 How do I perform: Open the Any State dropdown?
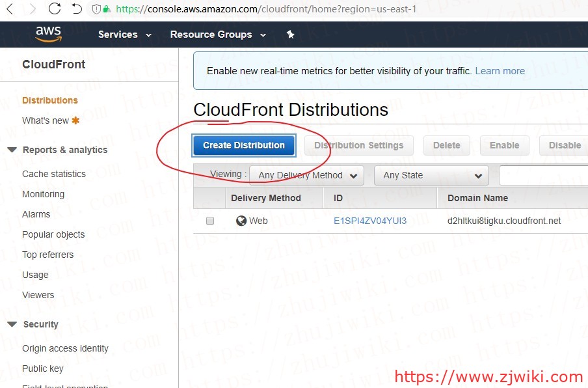click(x=431, y=175)
